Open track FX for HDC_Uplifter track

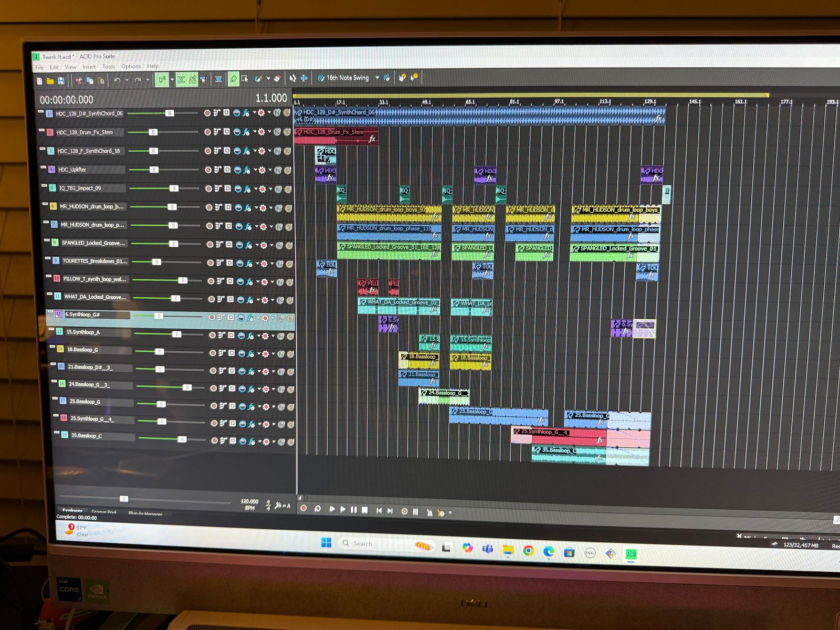[x=247, y=170]
